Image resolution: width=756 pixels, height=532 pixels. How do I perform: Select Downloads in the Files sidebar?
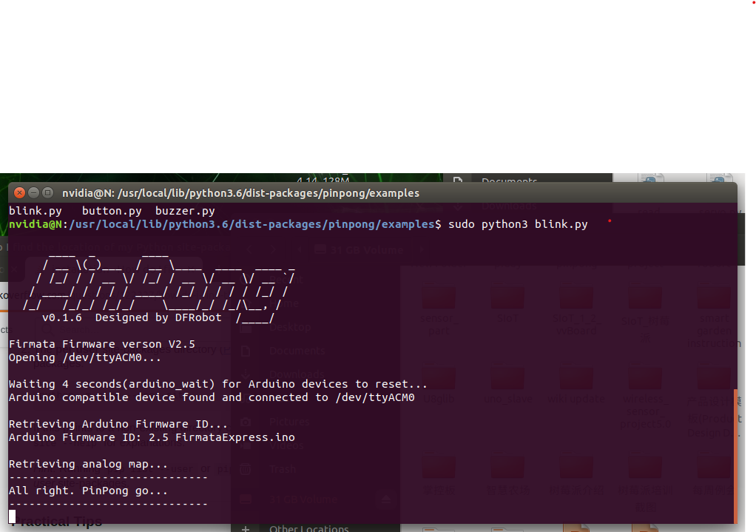(x=297, y=374)
